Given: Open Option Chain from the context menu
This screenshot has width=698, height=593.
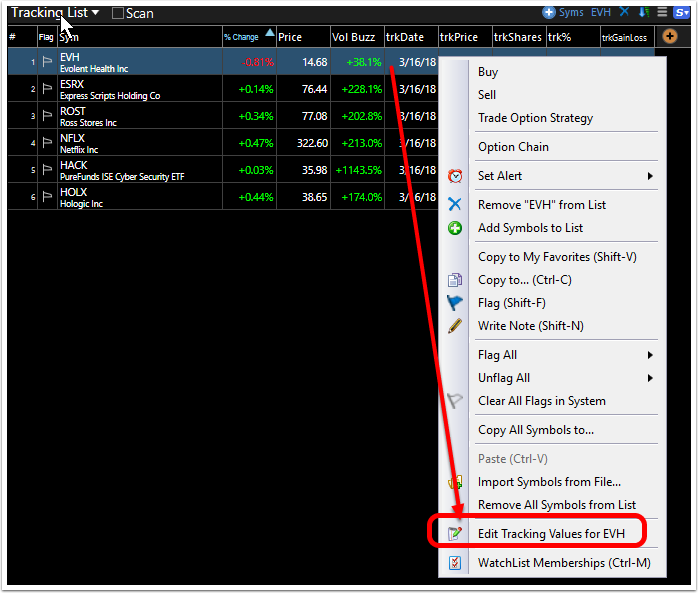Looking at the screenshot, I should coord(513,147).
